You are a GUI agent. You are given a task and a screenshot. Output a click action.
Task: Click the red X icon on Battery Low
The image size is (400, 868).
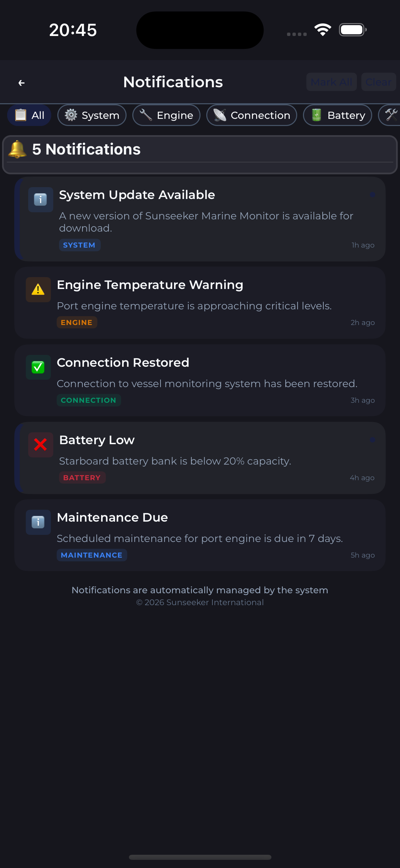(x=40, y=445)
